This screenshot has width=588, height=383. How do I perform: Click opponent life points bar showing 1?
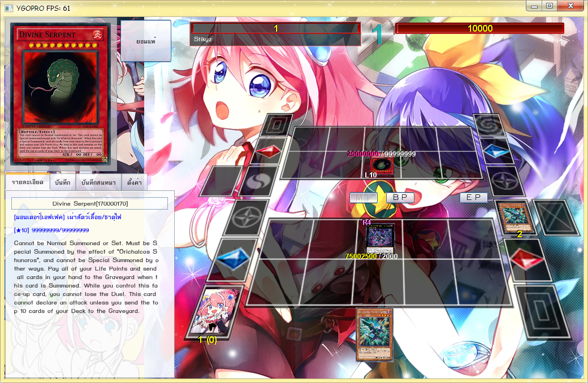275,28
